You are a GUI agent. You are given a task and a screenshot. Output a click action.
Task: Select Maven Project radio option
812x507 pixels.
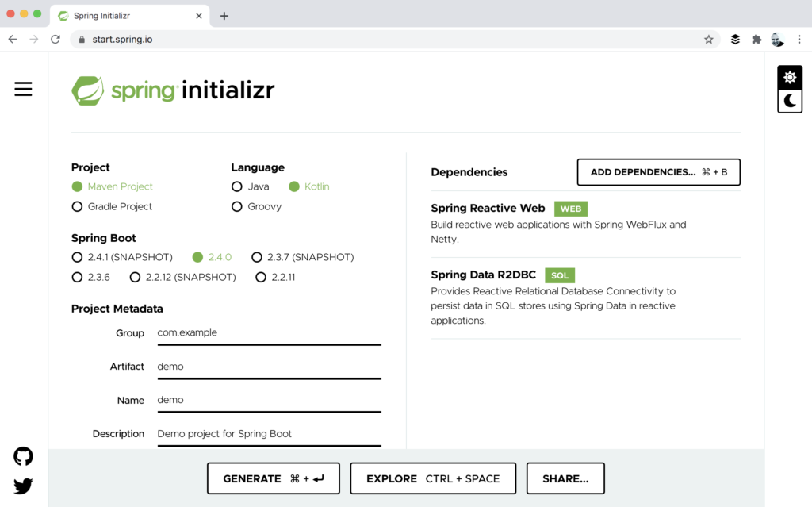(x=113, y=186)
